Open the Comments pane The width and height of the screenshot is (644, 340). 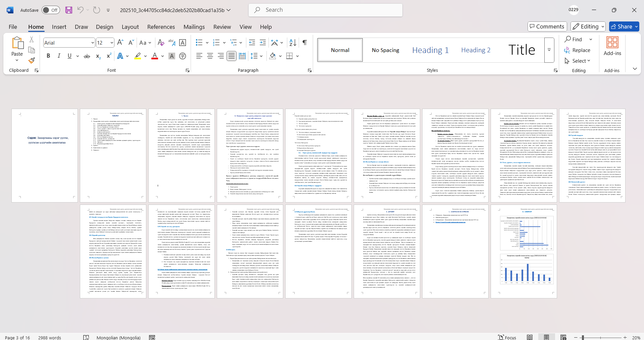click(x=547, y=26)
